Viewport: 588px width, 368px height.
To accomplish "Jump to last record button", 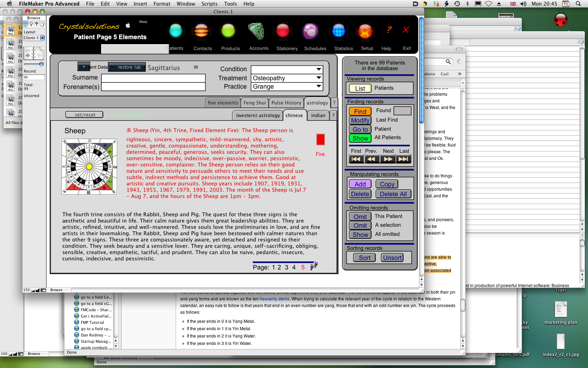I will pos(403,159).
